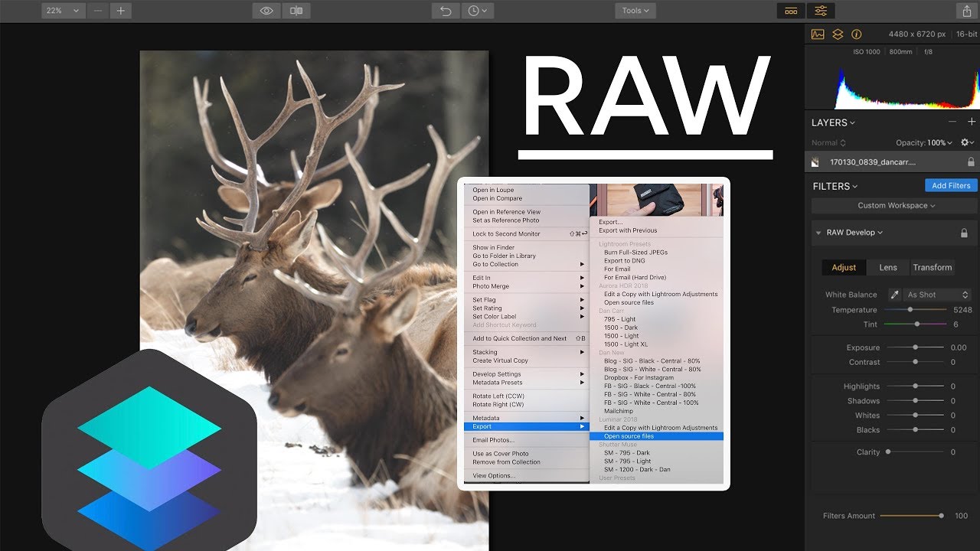
Task: Click the histogram panel icon
Action: (x=818, y=34)
